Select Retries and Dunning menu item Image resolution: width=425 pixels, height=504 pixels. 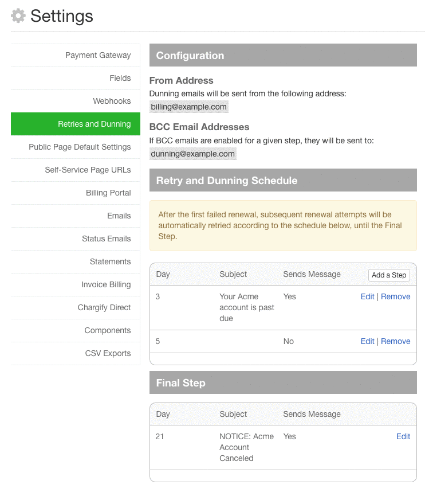(x=94, y=124)
